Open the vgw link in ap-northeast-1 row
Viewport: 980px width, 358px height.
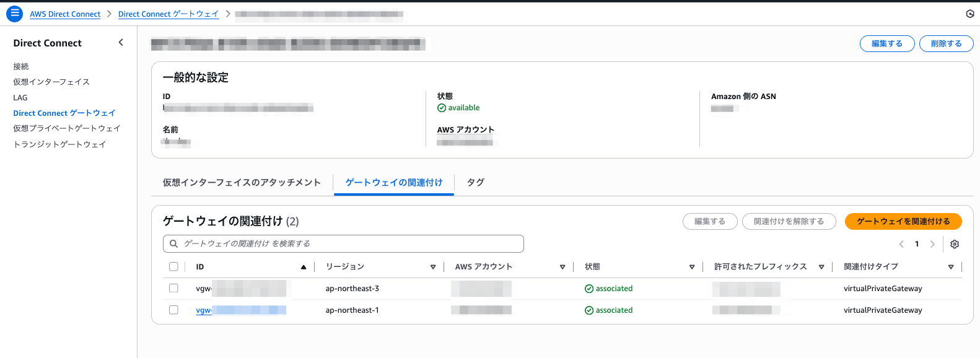(241, 310)
